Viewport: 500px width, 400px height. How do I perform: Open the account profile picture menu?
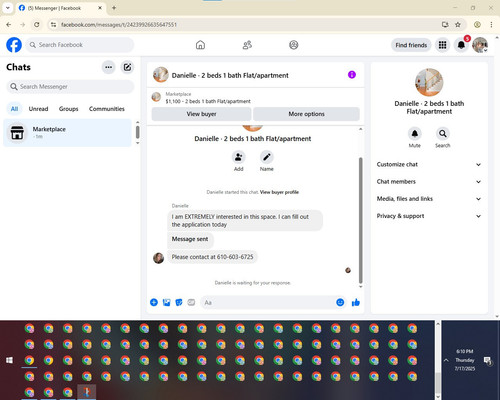point(480,45)
